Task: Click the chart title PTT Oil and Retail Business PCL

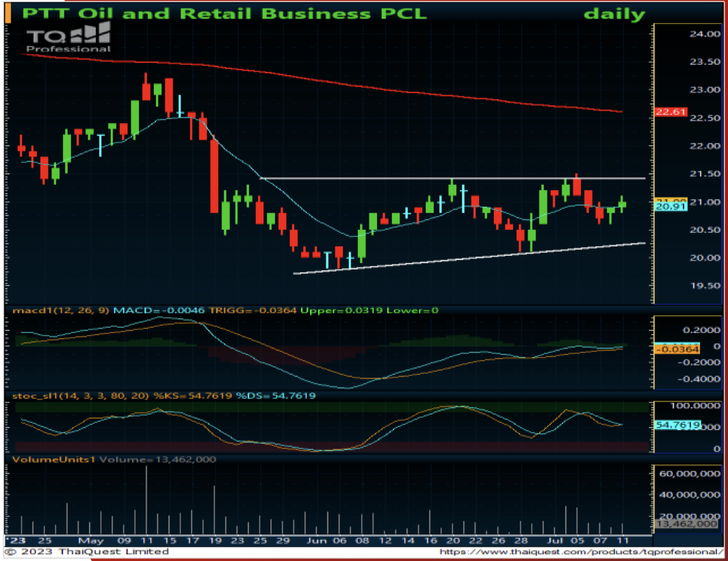Action: (224, 13)
